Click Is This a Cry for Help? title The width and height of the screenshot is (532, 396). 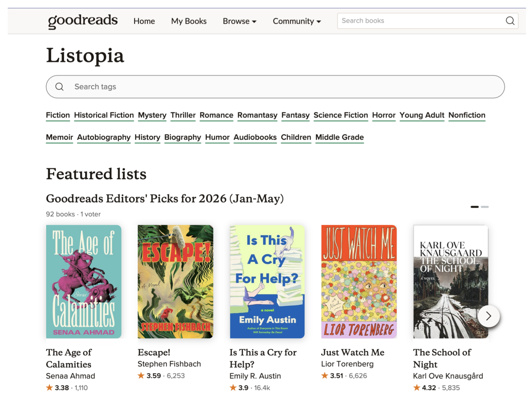point(263,358)
